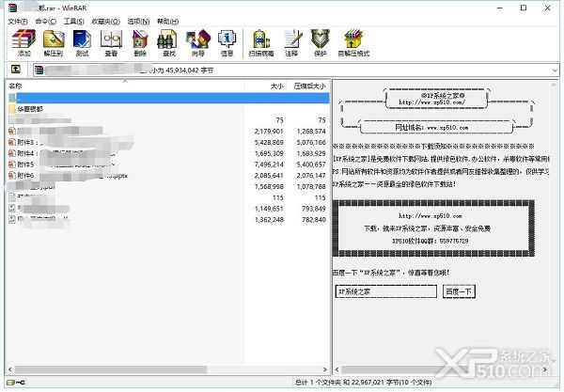This screenshot has height=392, width=564.
Task: Click the size value 2,179,901
Action: (269, 132)
